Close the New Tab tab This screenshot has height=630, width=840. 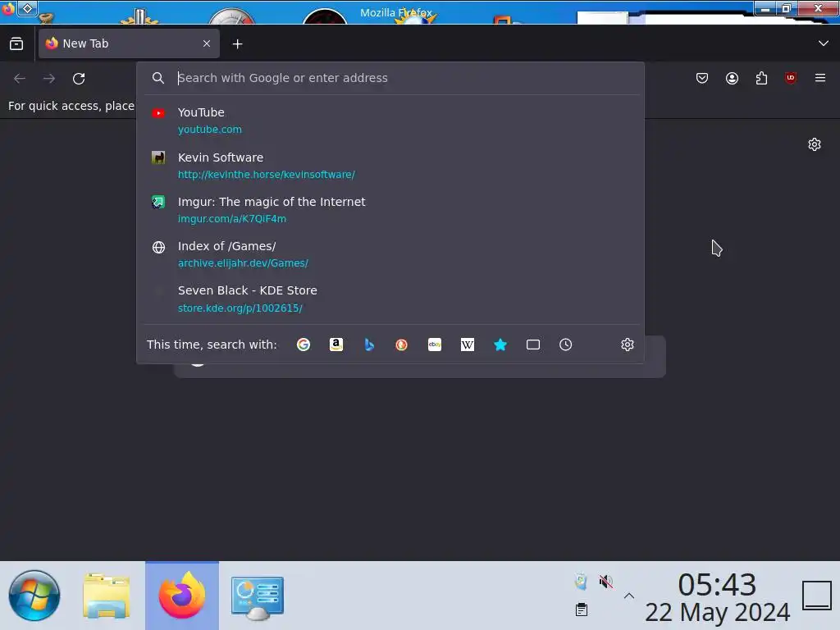click(x=207, y=43)
